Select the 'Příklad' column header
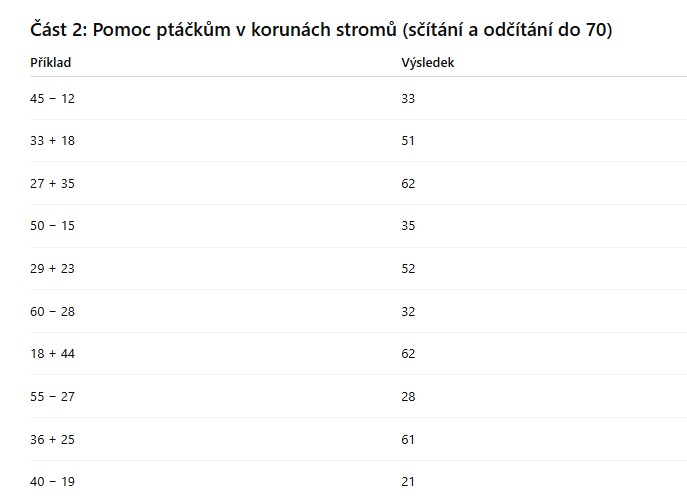Viewport: 687px width, 501px height. 51,63
